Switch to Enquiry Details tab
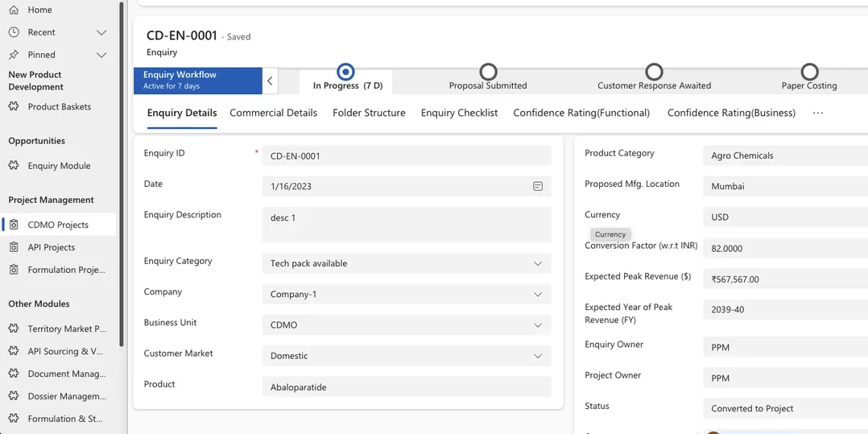868x434 pixels. click(x=182, y=113)
